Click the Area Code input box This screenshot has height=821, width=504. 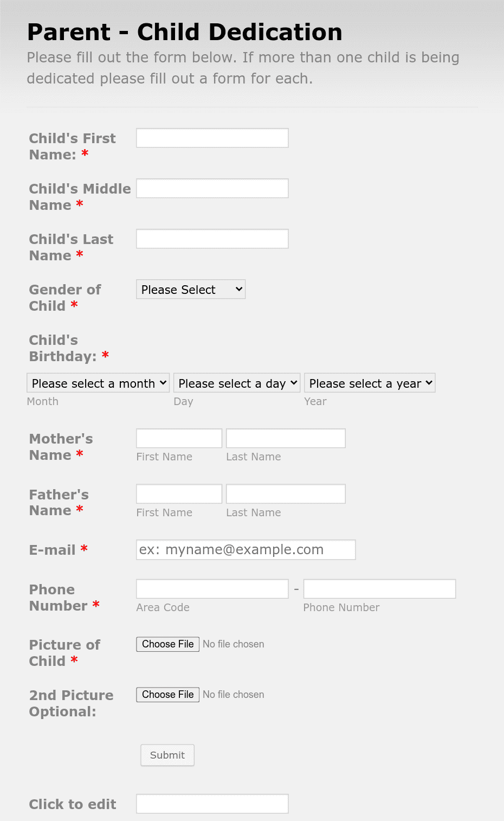tap(212, 588)
